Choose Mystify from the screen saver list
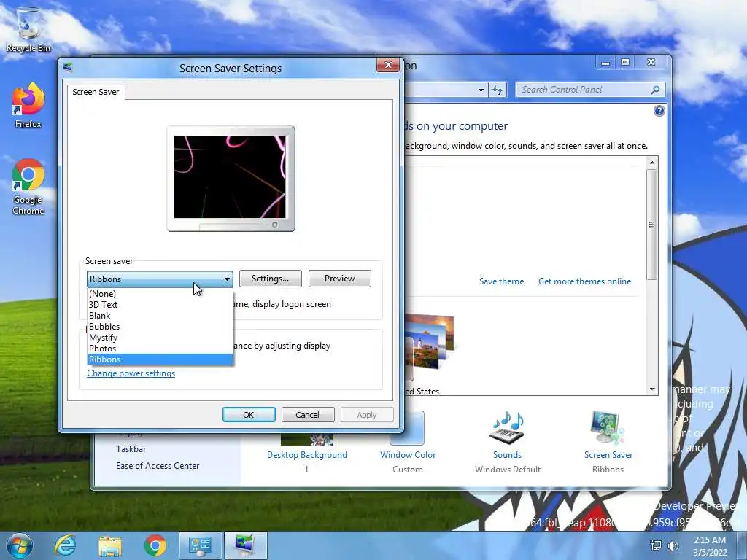 pos(160,338)
